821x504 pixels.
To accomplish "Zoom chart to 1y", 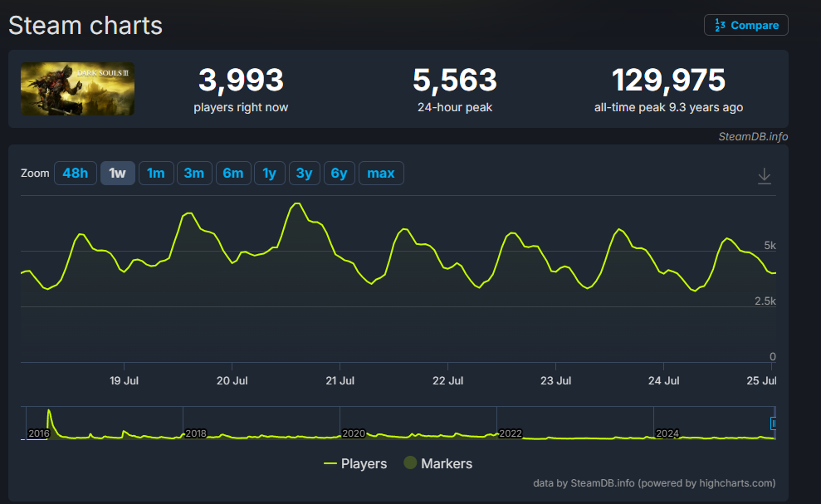I will click(x=269, y=173).
